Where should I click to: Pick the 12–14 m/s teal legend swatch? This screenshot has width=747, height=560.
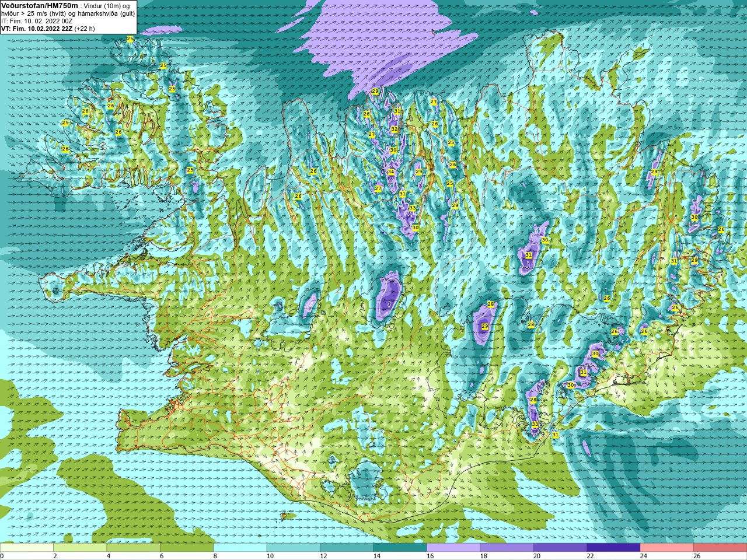347,548
